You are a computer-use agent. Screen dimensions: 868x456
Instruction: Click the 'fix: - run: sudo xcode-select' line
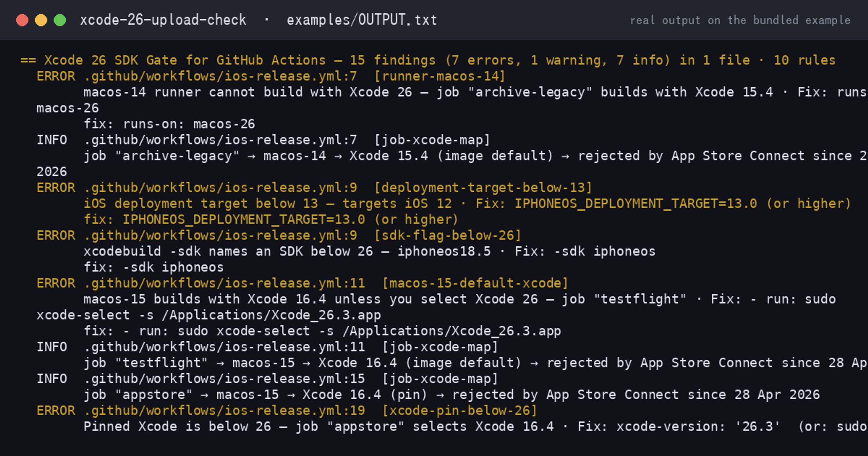(x=322, y=331)
